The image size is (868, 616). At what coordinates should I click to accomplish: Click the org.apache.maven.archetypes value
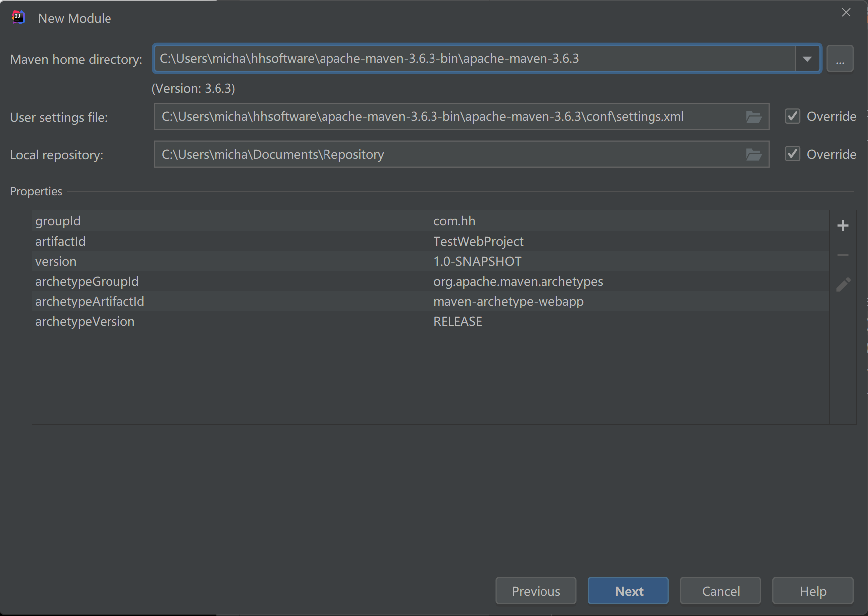(518, 281)
